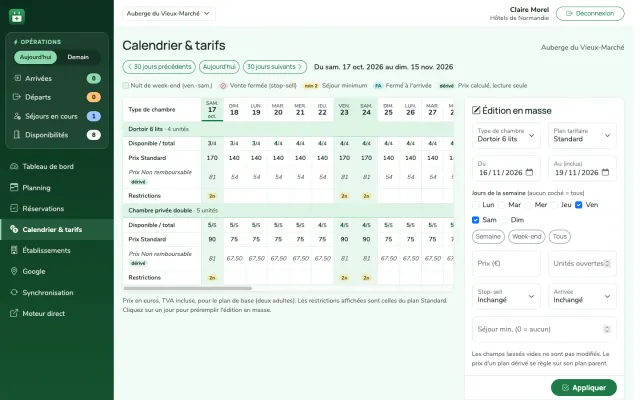The width and height of the screenshot is (640, 400).
Task: Click the Unités ouvertes input field
Action: [582, 263]
